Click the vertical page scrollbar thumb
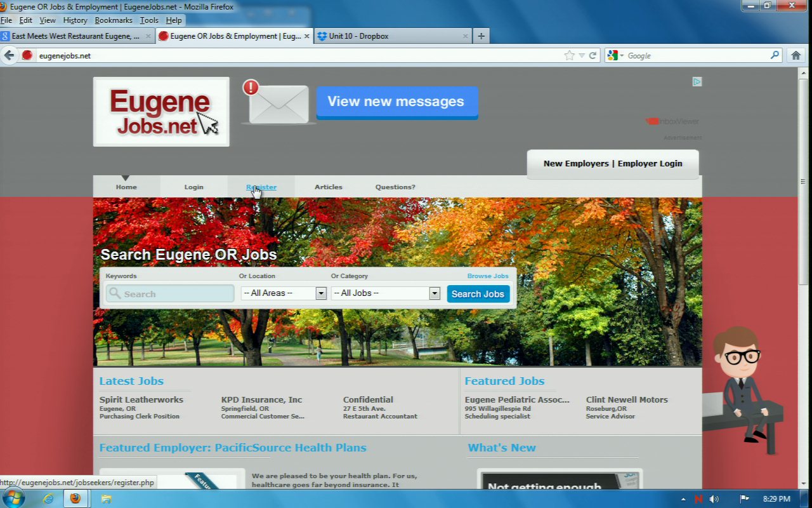This screenshot has width=812, height=508. click(804, 178)
